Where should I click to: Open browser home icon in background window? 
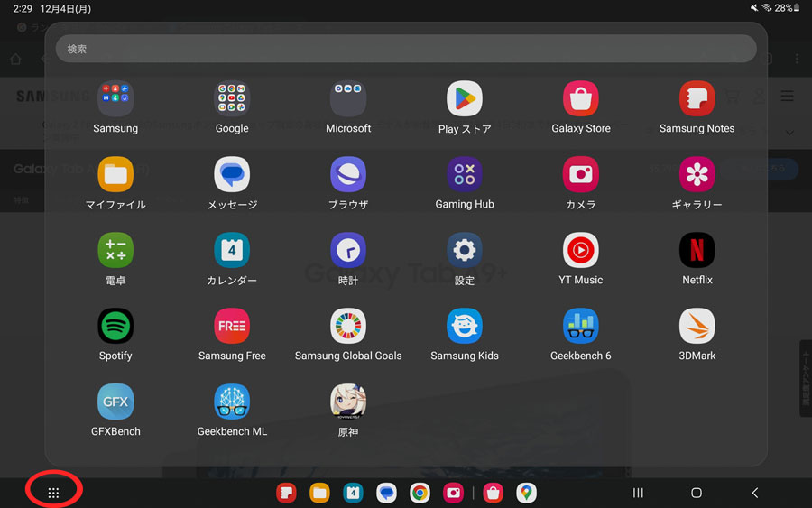coord(15,59)
